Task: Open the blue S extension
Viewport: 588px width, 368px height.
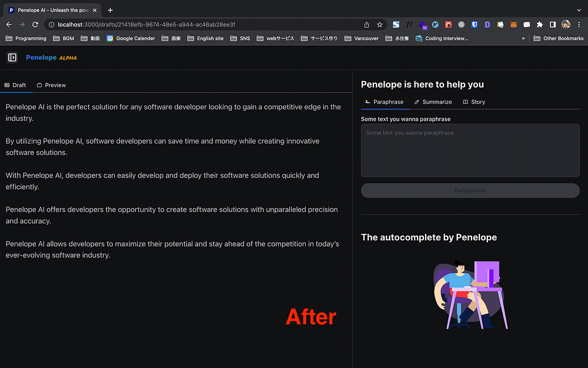Action: click(x=396, y=24)
